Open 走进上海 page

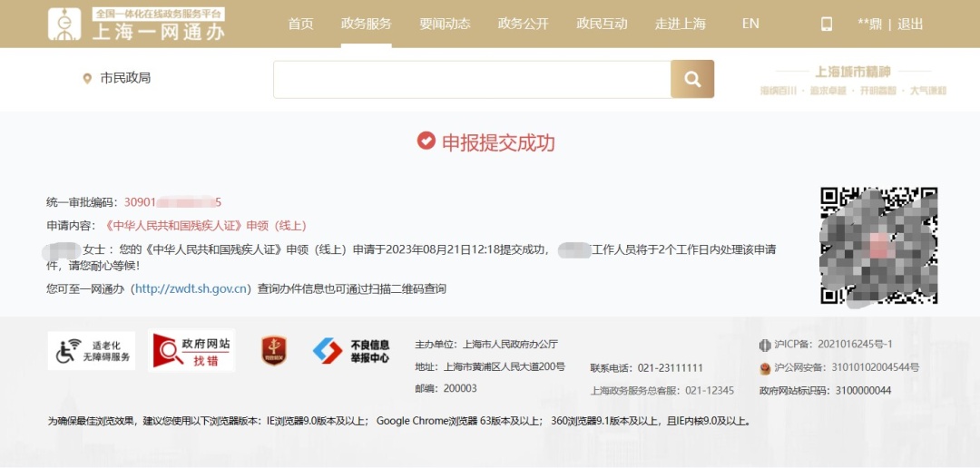click(x=680, y=24)
